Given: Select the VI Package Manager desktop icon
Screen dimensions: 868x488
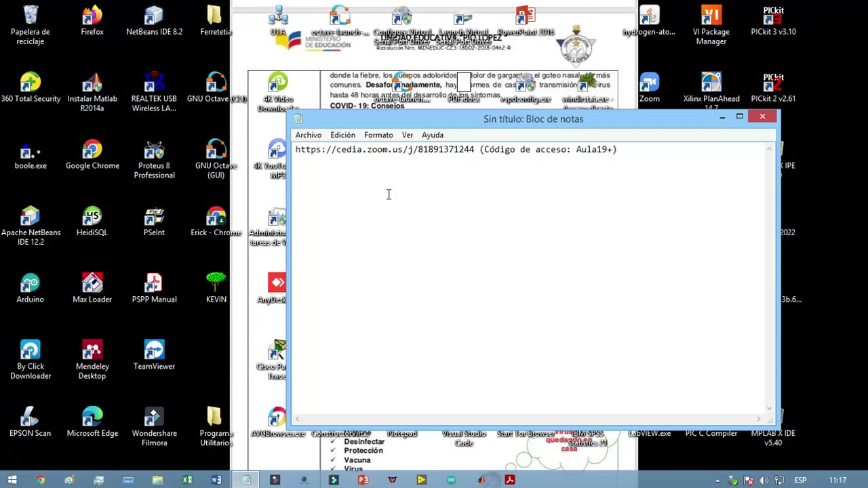Looking at the screenshot, I should 711,24.
